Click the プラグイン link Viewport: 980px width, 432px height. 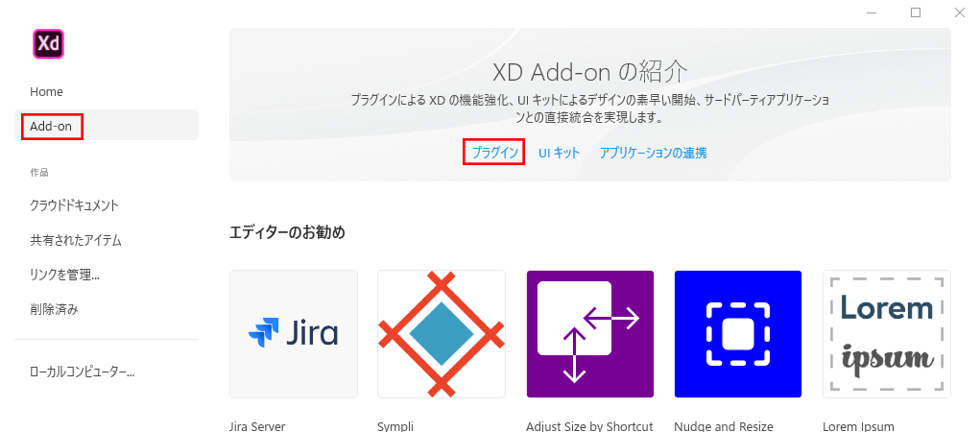[494, 153]
